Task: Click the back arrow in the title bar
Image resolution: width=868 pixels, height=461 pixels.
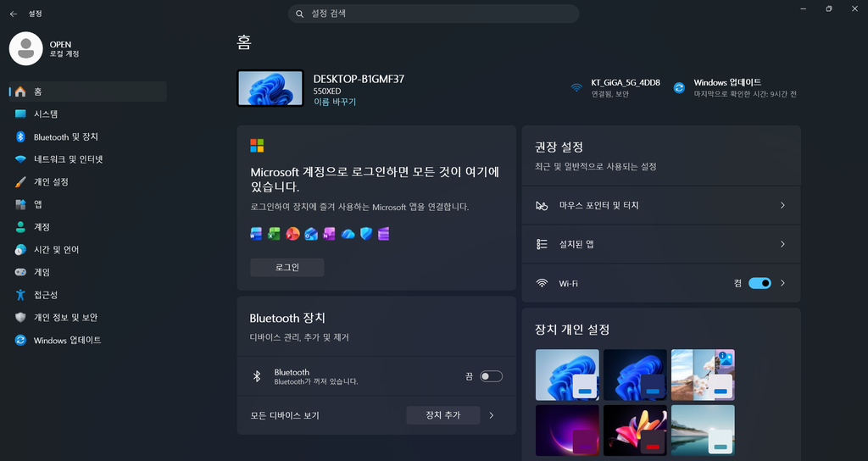Action: [14, 14]
